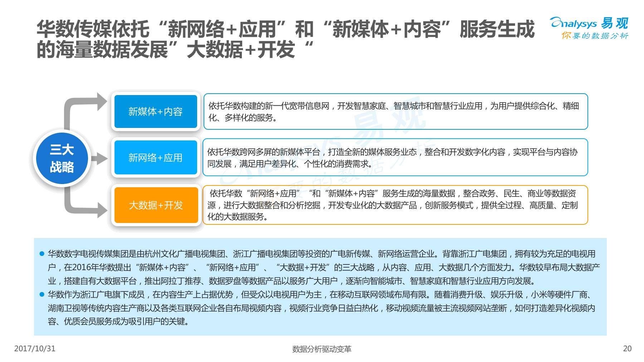This screenshot has height=362, width=644.
Task: Click the footer date 2017/10/31
Action: click(35, 348)
